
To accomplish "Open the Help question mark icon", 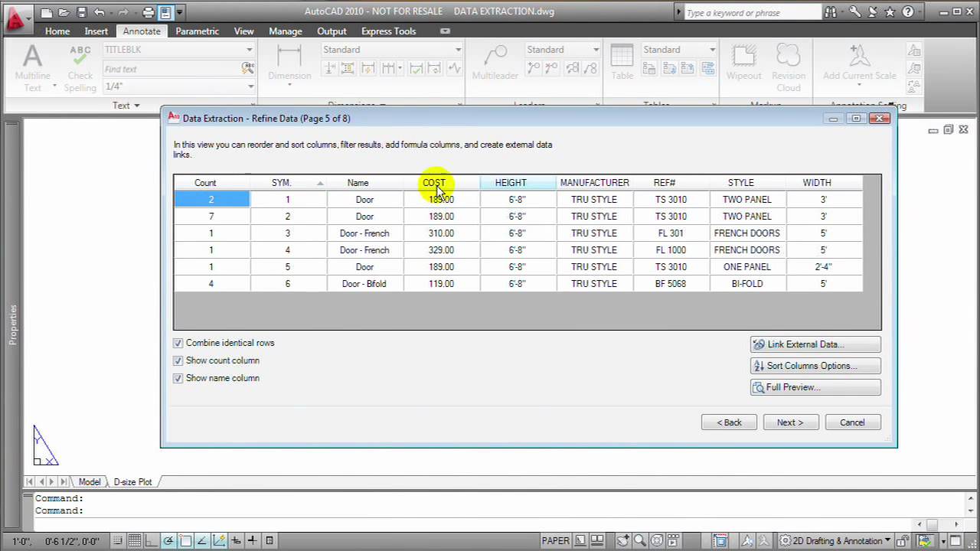I will coord(908,12).
